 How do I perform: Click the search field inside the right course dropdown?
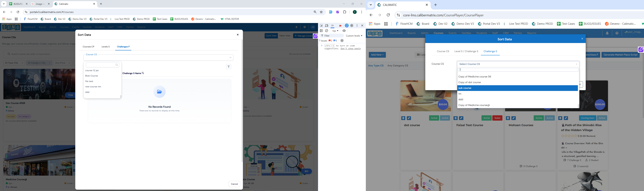point(518,70)
